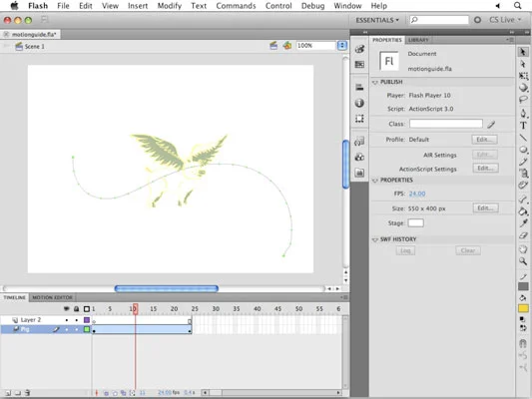Toggle outline color box for Pig layer

click(x=87, y=329)
